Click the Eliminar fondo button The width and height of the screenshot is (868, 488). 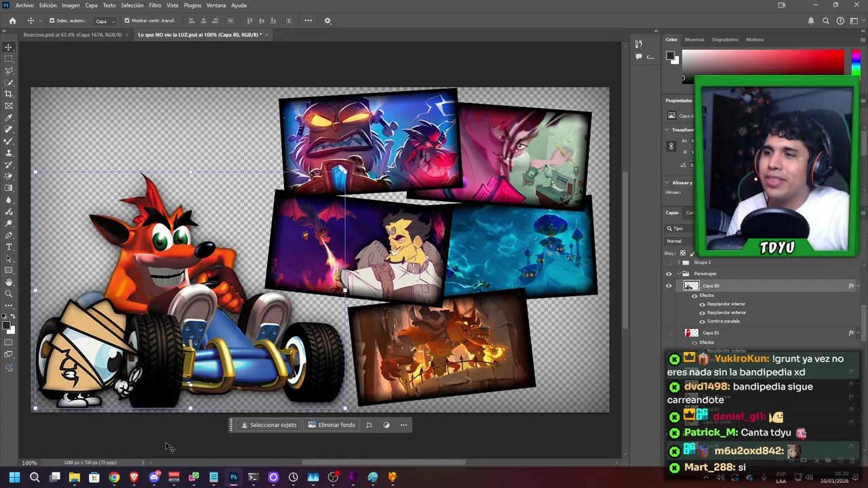coord(332,425)
